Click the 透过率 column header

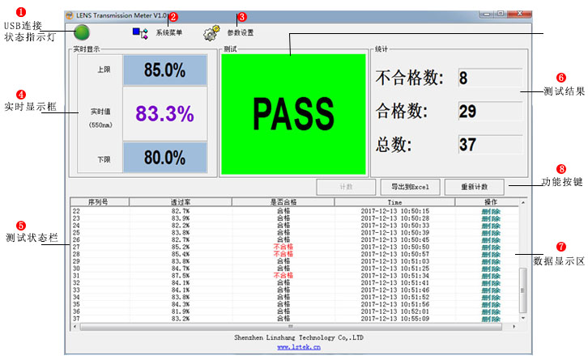tap(180, 202)
